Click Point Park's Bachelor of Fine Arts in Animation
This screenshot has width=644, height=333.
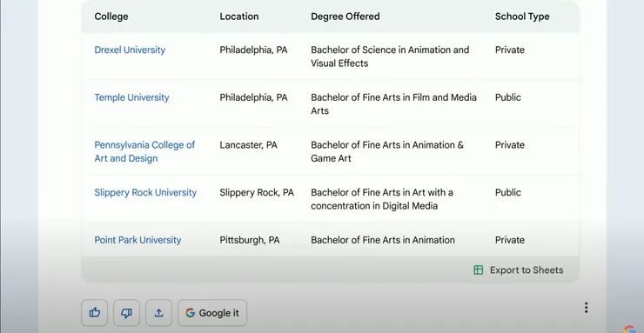(x=383, y=240)
